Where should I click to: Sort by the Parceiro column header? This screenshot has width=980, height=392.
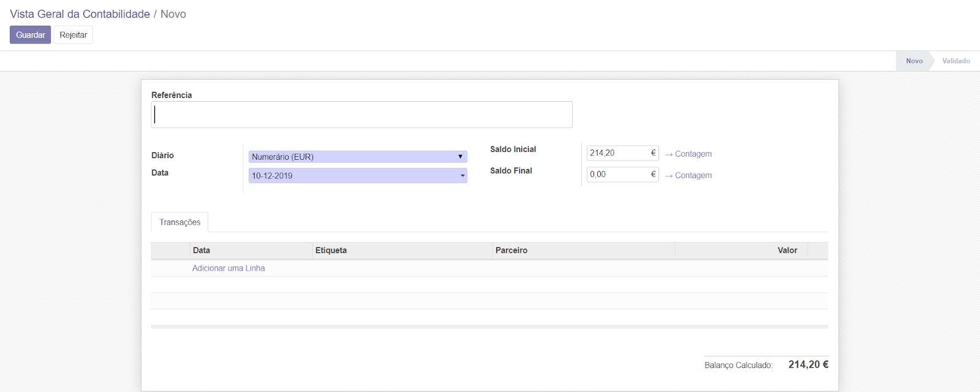coord(511,251)
